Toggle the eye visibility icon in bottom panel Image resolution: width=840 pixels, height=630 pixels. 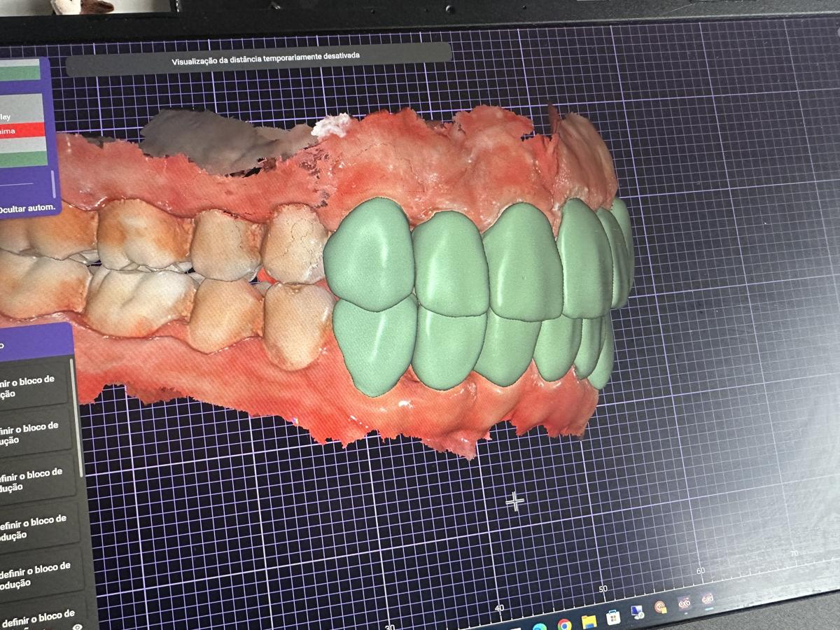tap(77, 626)
